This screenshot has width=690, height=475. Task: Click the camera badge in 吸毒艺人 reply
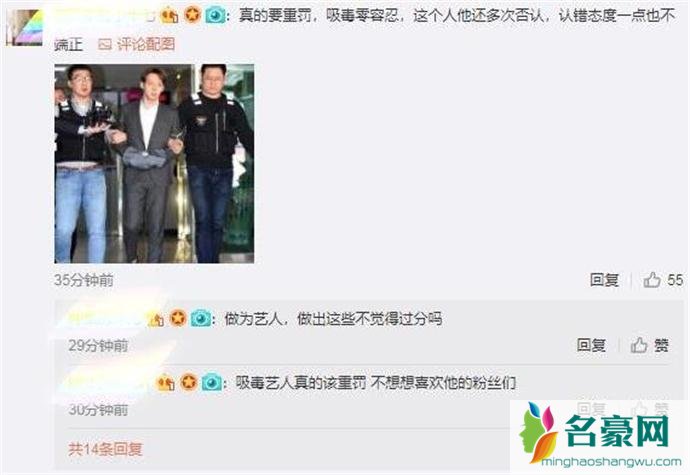click(212, 383)
